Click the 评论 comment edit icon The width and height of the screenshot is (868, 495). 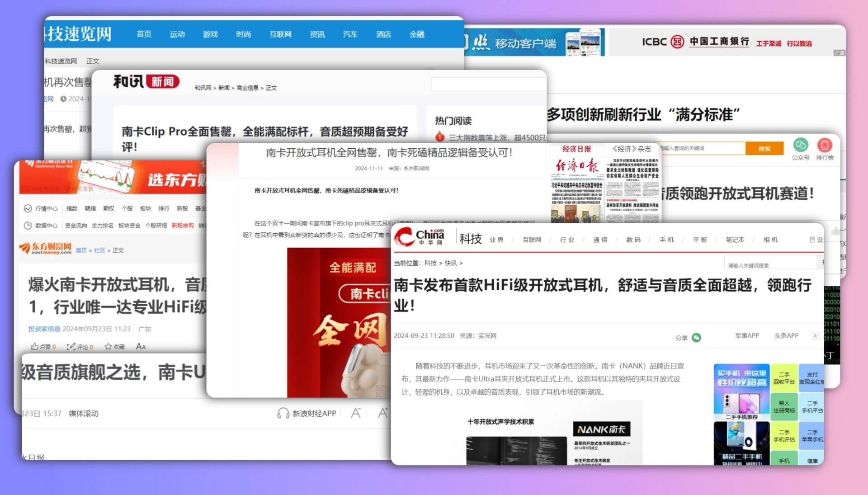click(x=71, y=347)
